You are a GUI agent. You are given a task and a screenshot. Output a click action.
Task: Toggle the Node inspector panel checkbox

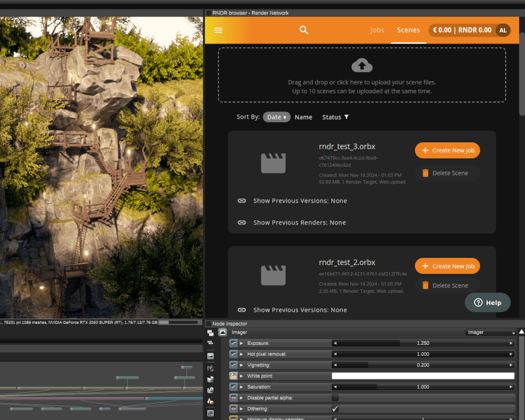click(208, 323)
